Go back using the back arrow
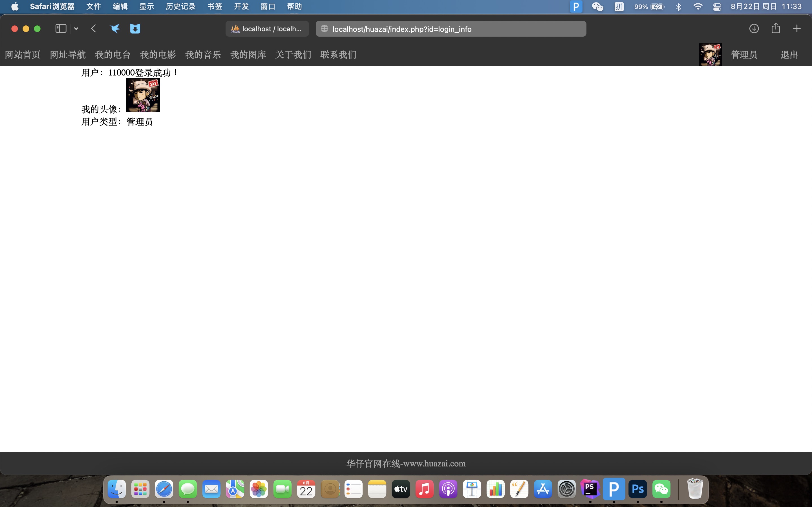 (94, 28)
